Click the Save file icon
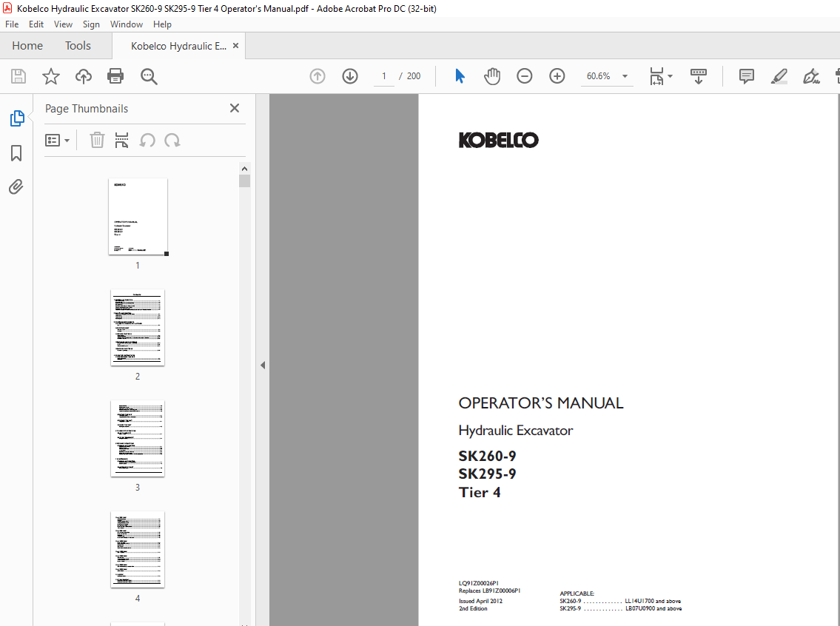Image resolution: width=840 pixels, height=626 pixels. pos(19,76)
